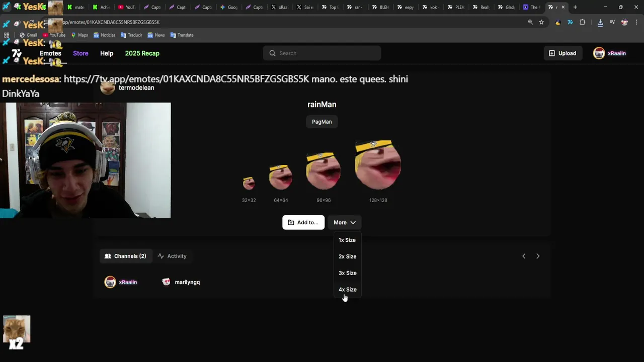Screen dimensions: 644x362
Task: Close the active 7TV tab
Action: (x=563, y=7)
